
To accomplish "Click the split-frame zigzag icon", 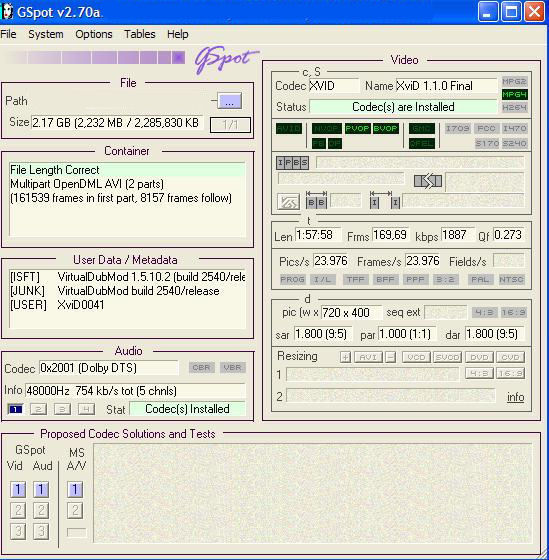I will pyautogui.click(x=428, y=181).
